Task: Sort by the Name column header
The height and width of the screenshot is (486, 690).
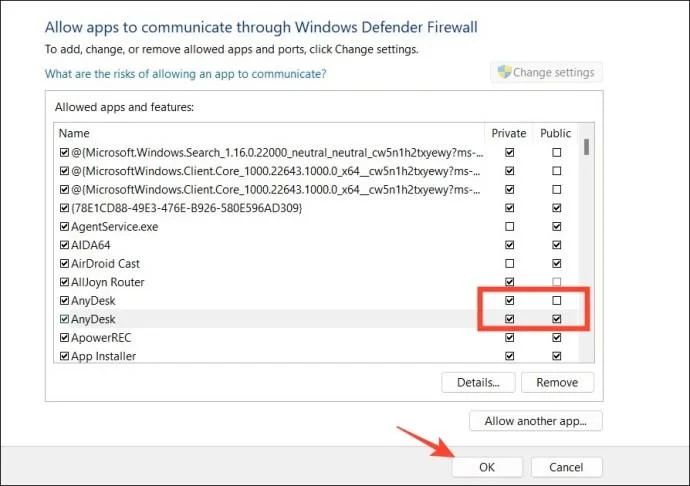Action: point(74,133)
